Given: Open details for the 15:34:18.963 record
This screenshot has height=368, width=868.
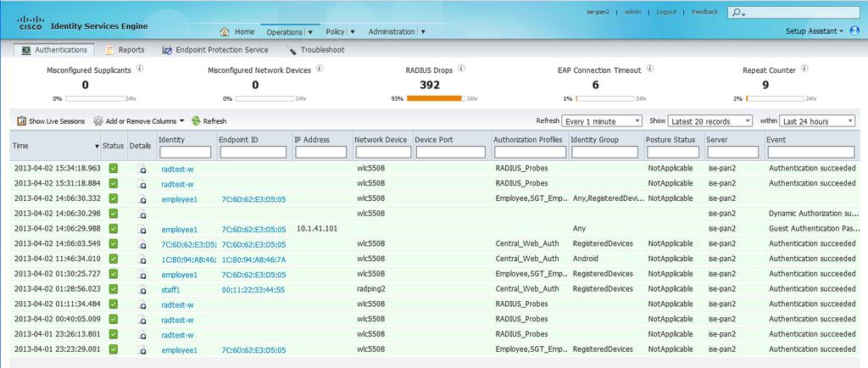Looking at the screenshot, I should pos(142,170).
